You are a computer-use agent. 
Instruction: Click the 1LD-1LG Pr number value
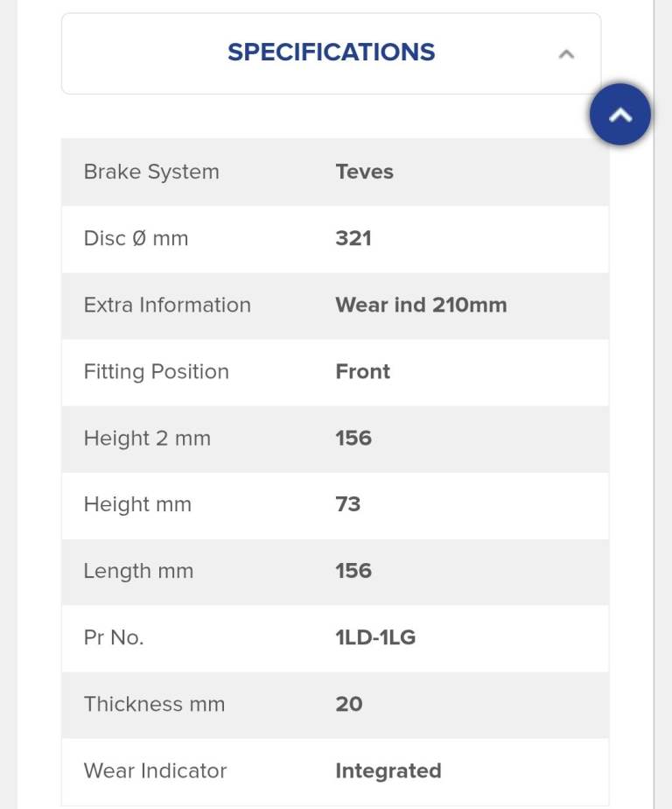coord(375,637)
